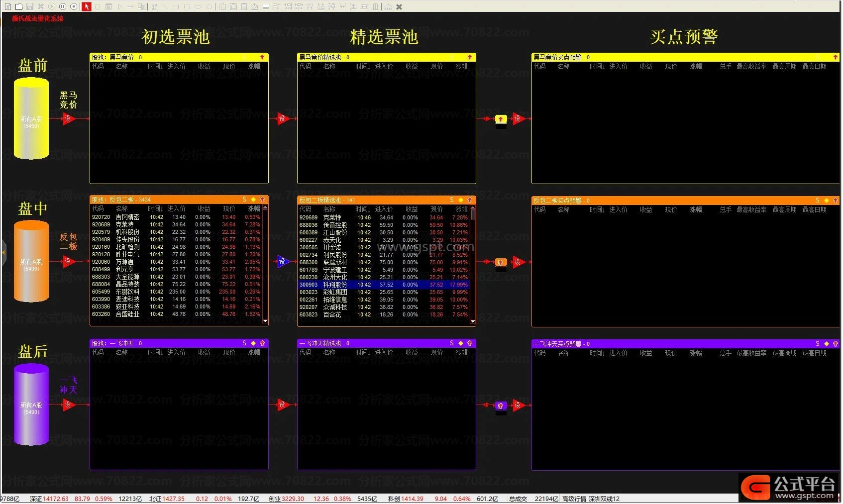Click the orange alert node before 反包二板买点预警
Viewport: 843px width, 504px height.
point(501,262)
